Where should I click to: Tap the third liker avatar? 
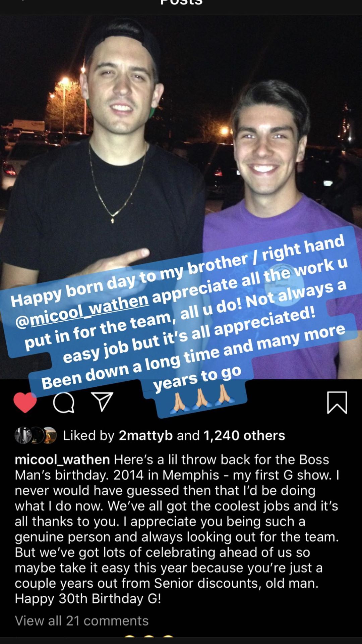tap(50, 435)
